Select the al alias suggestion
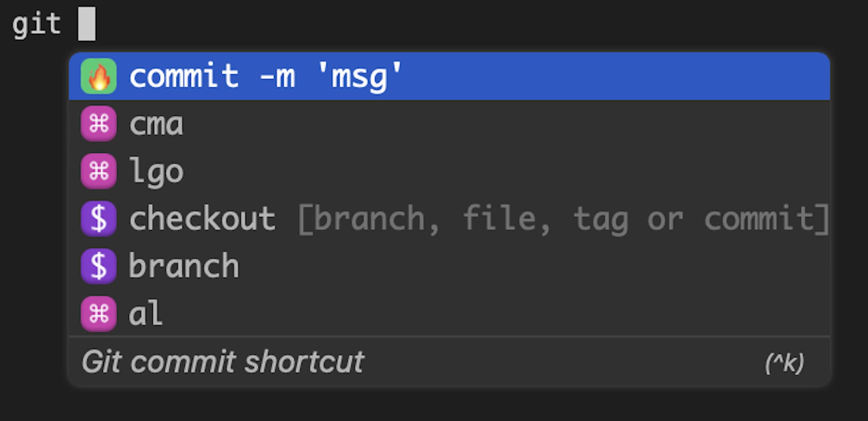 tap(449, 313)
